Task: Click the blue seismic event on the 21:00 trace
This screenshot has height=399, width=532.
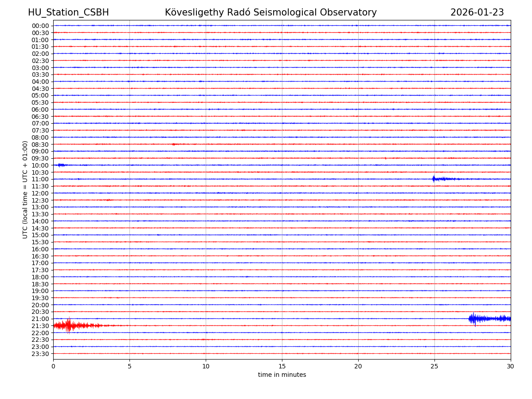Action: coord(474,319)
